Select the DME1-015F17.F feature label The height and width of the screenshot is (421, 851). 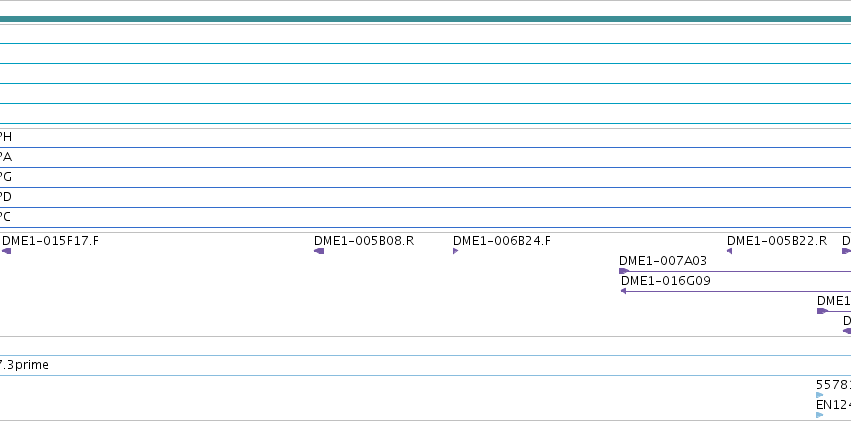pyautogui.click(x=50, y=240)
